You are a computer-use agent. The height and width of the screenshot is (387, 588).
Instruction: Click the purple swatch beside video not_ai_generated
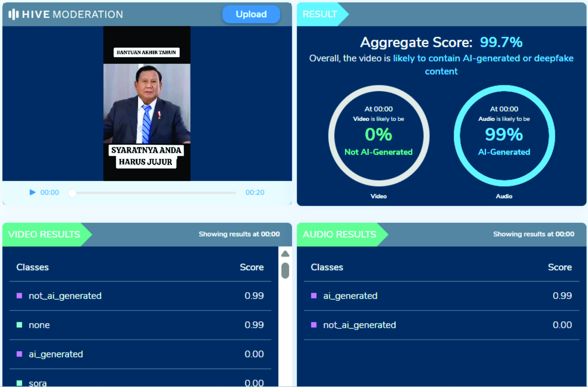pyautogui.click(x=19, y=296)
